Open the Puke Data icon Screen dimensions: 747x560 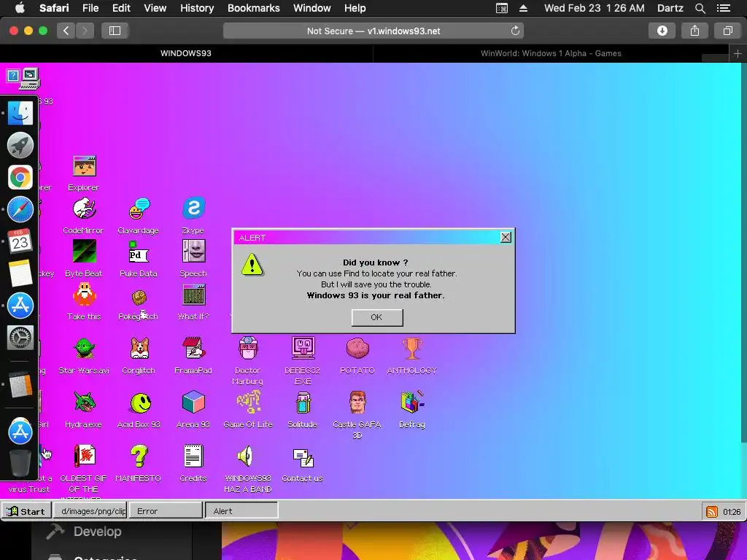[x=139, y=252]
